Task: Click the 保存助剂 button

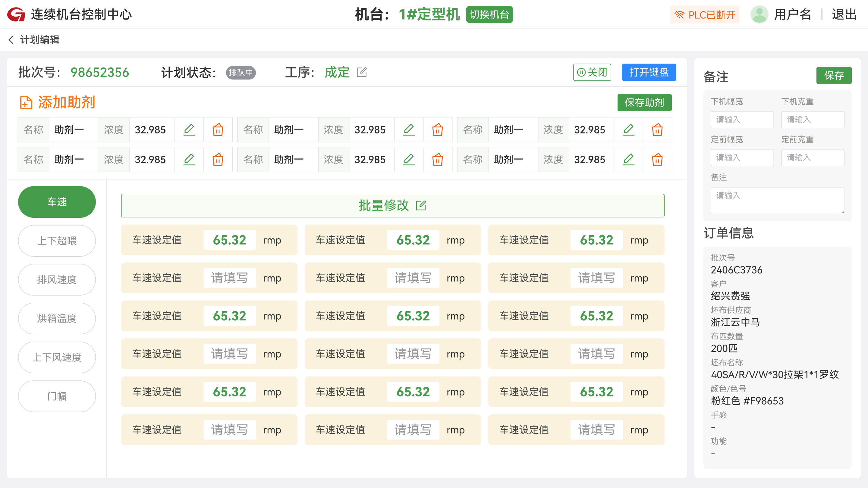Action: 644,102
